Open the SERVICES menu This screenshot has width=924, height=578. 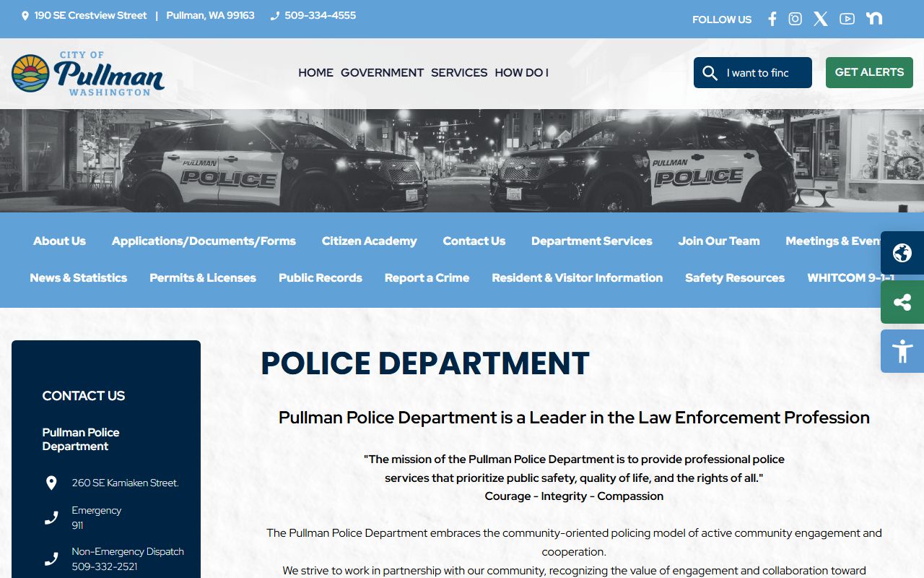459,72
